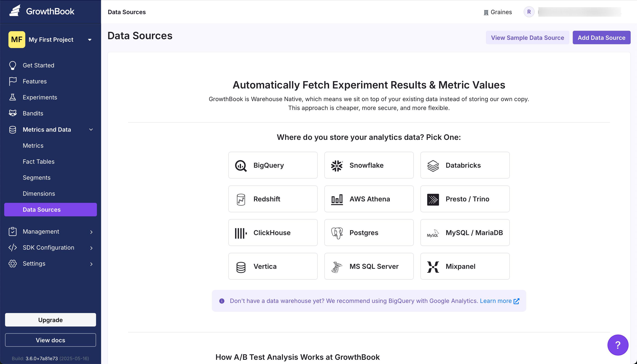Click the Postgres elephant icon
The image size is (637, 364).
tap(337, 233)
